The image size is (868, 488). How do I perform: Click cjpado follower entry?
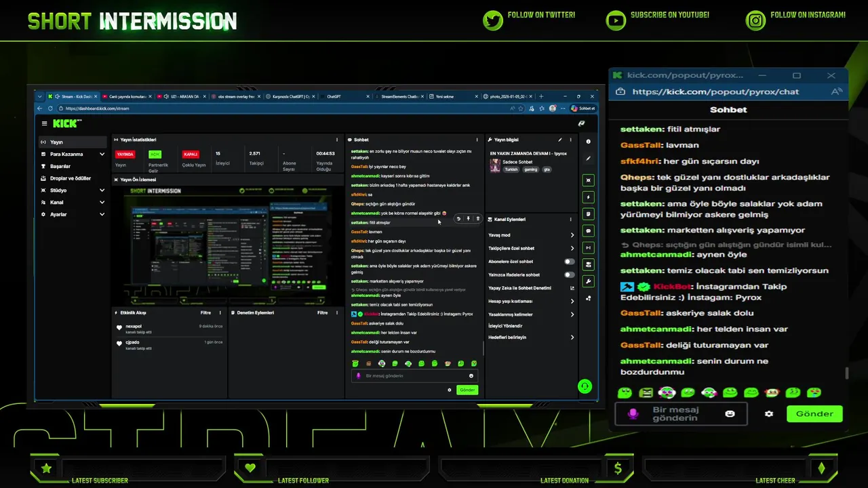click(170, 344)
